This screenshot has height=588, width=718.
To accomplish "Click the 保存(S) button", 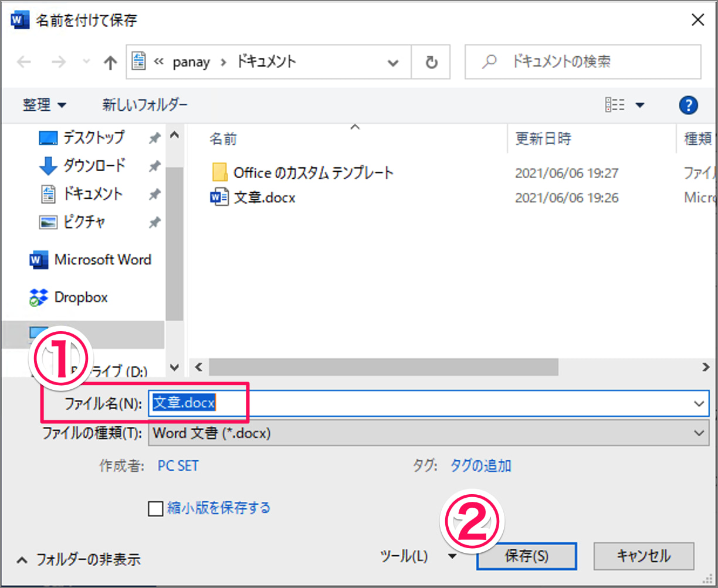I will point(526,556).
